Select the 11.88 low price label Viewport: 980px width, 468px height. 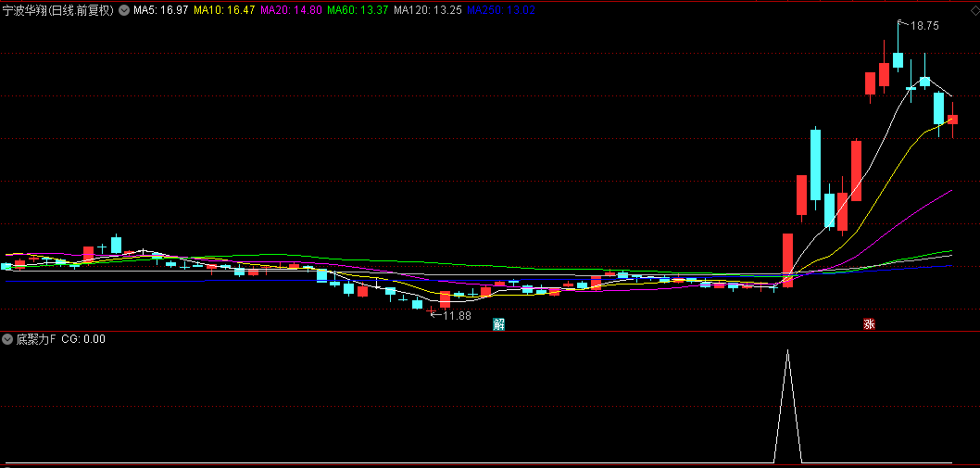[457, 316]
